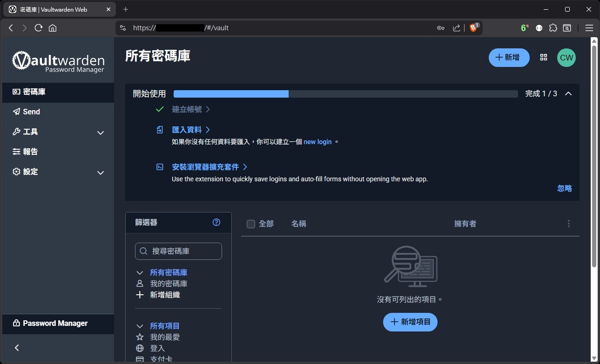Click the terminal icon beside 安裝瀏覽器擴充套件
The image size is (600, 364).
click(160, 167)
